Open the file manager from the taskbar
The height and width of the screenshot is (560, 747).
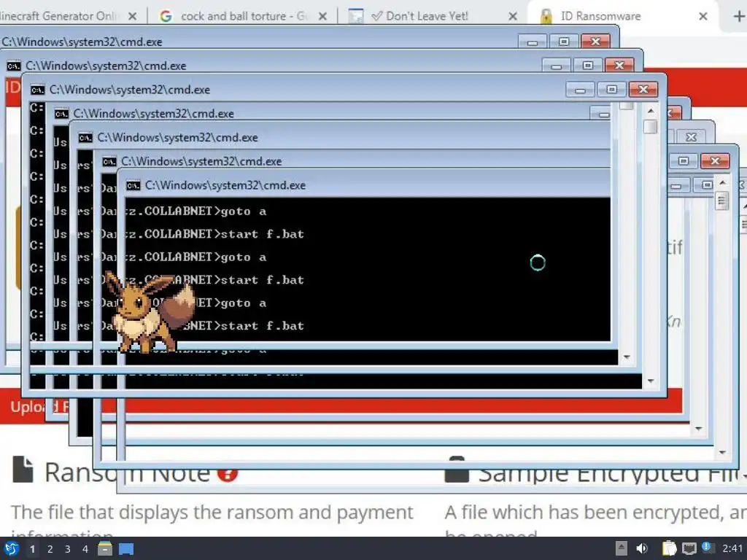(105, 548)
